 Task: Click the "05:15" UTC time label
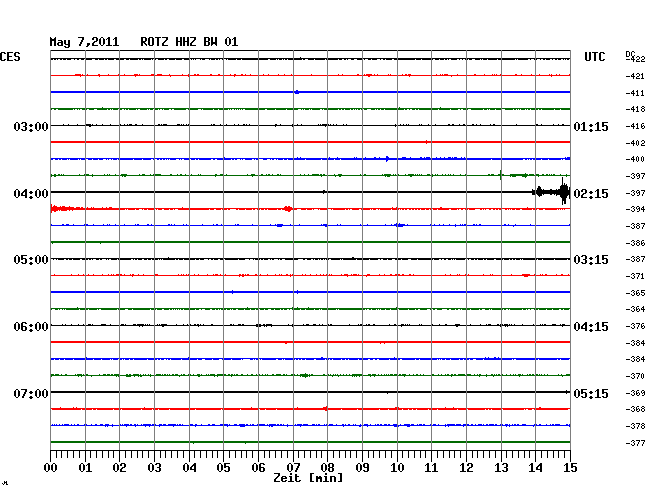coord(591,393)
